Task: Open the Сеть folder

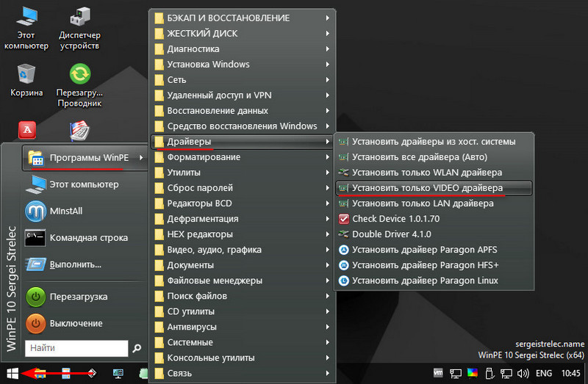Action: tap(243, 80)
